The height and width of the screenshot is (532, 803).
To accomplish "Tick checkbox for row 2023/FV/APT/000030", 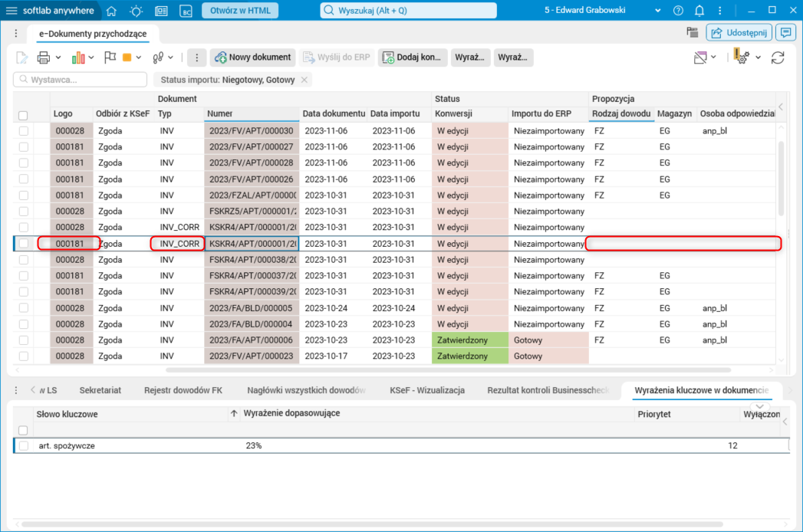I will point(24,131).
